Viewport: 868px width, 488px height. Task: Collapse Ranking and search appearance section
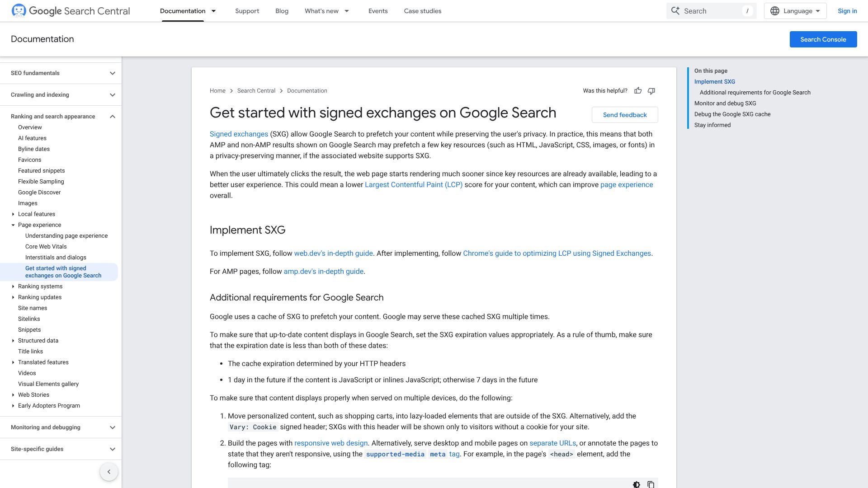click(x=113, y=117)
